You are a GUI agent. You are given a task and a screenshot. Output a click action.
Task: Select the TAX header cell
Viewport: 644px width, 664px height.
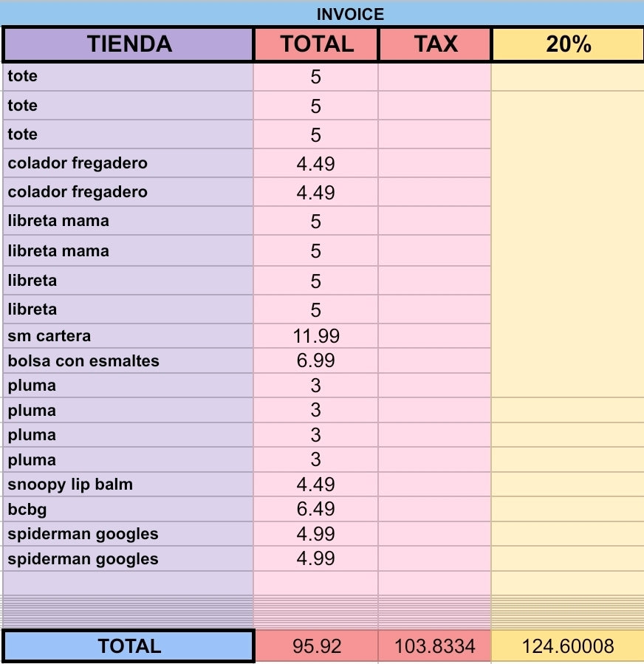(x=435, y=44)
